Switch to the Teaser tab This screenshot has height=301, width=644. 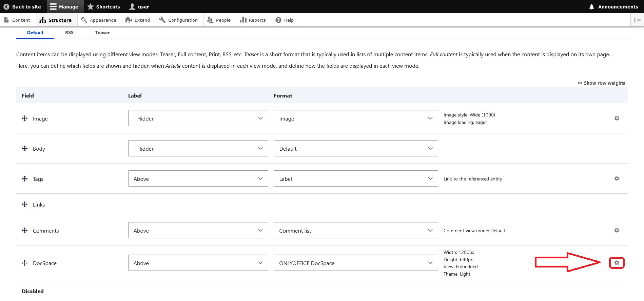pyautogui.click(x=102, y=33)
